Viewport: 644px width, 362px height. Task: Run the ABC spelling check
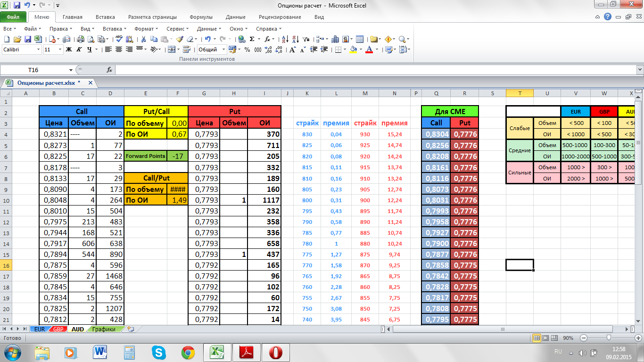[x=119, y=39]
